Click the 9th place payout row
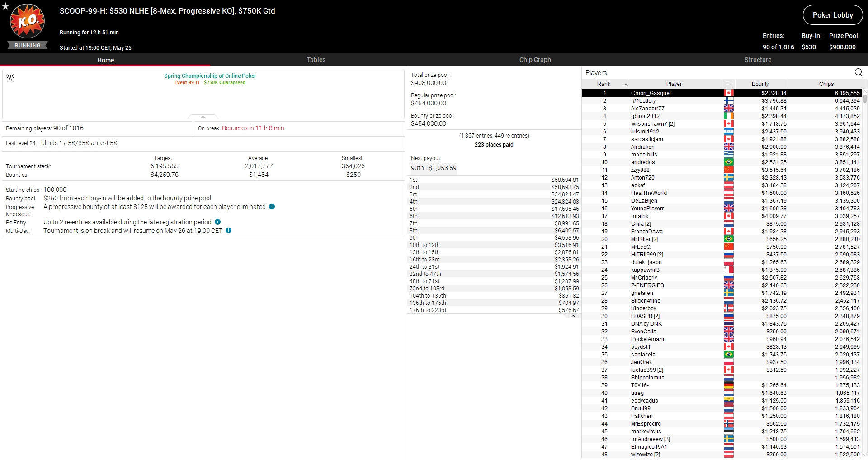The width and height of the screenshot is (868, 460). [x=494, y=238]
